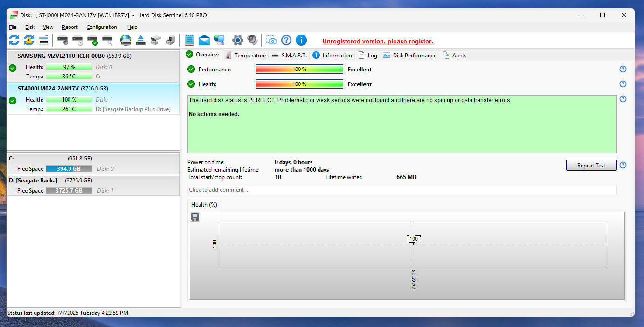Click the Performance 100 % gradient bar
This screenshot has height=327, width=644.
[x=299, y=69]
